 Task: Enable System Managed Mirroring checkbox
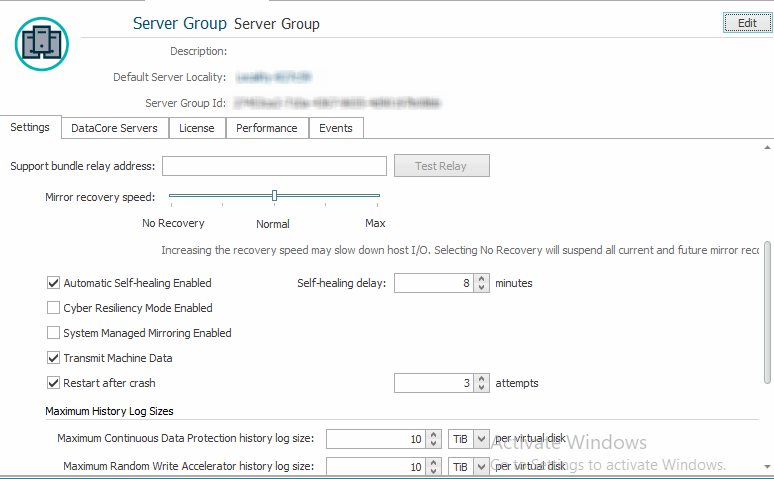54,333
